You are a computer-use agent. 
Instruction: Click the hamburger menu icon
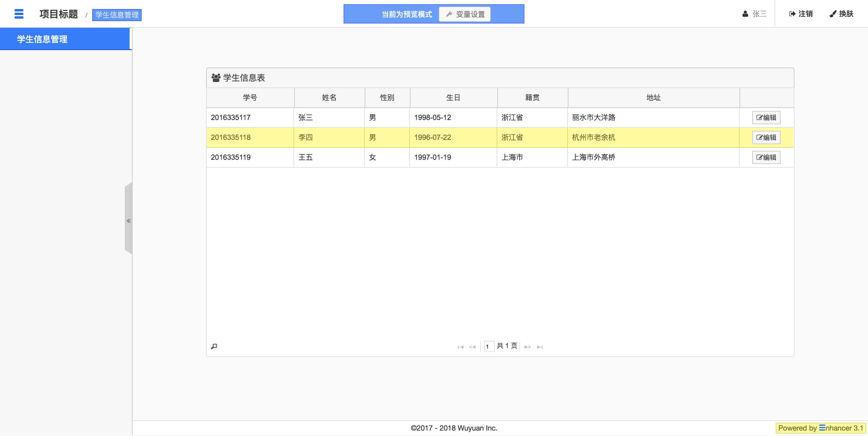[x=19, y=14]
